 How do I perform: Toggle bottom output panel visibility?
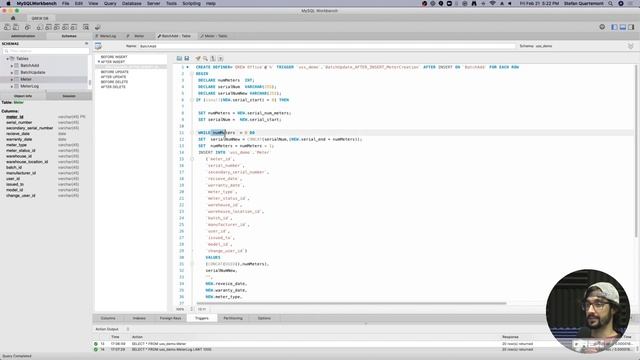623,27
